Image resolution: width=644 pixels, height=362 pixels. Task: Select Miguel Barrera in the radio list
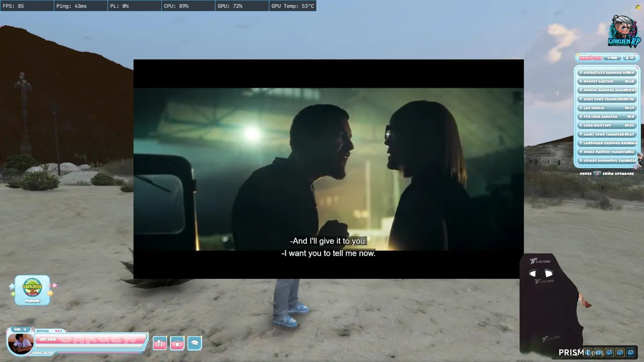point(607,90)
